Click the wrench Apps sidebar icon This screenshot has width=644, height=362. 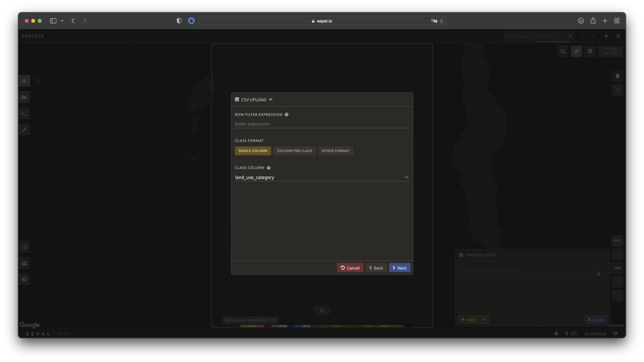pyautogui.click(x=24, y=130)
